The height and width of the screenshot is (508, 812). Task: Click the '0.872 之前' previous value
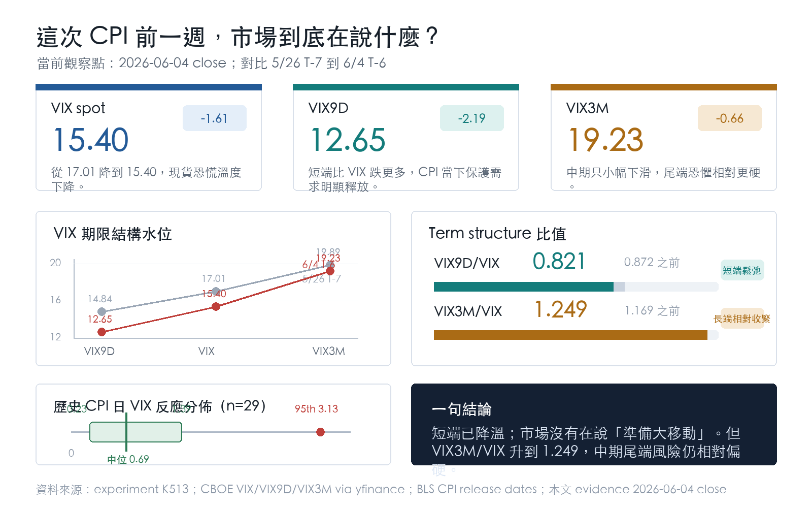click(x=652, y=262)
